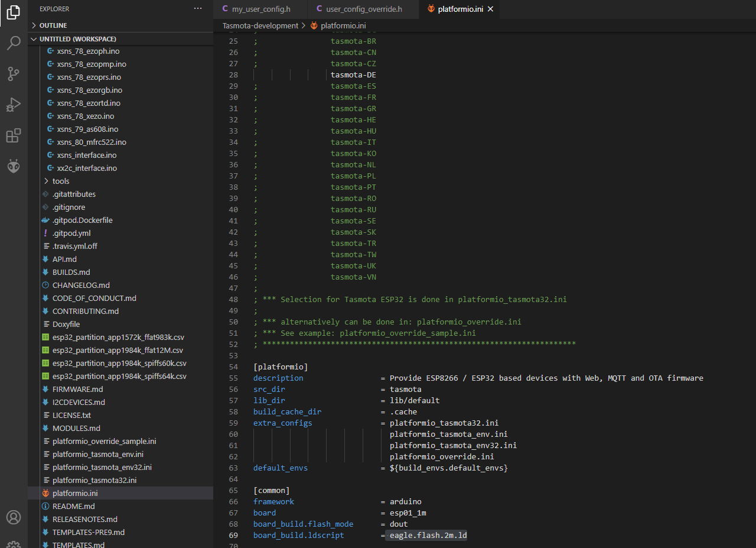Click the esp01_1m board value
Screen dimensions: 756x548
click(x=408, y=513)
